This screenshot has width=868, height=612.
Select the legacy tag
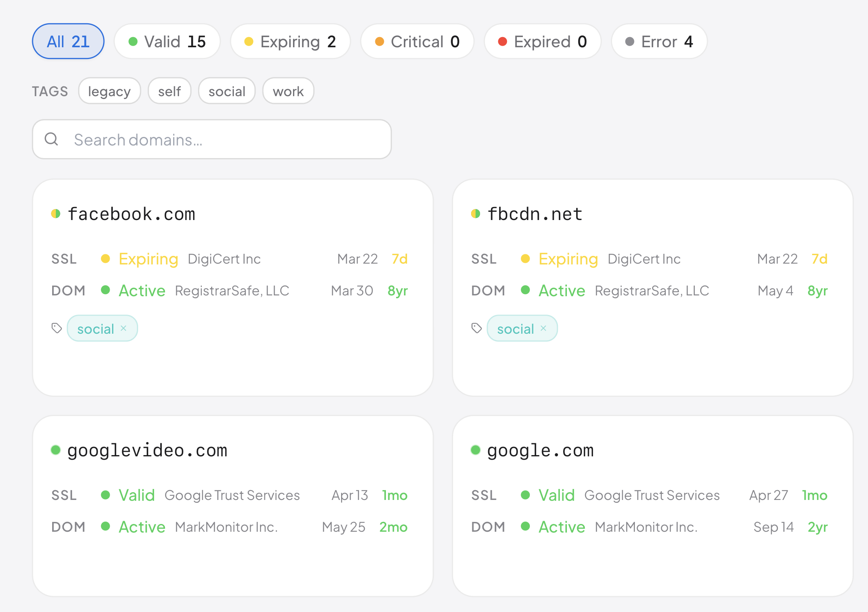click(x=109, y=91)
